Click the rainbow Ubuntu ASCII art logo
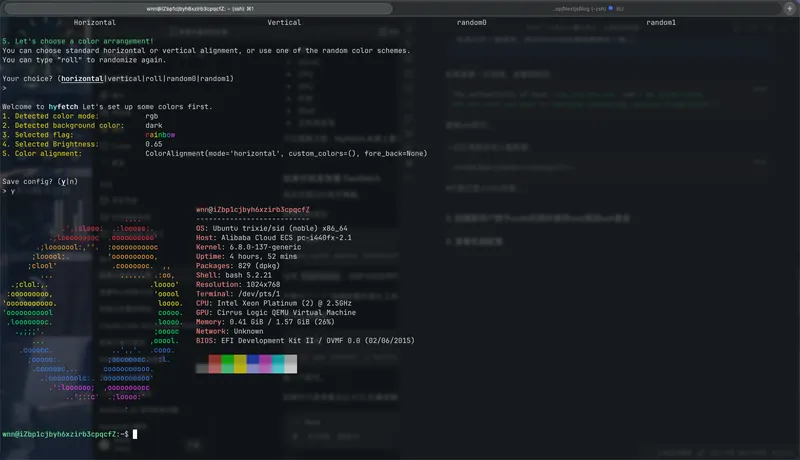 [x=92, y=313]
